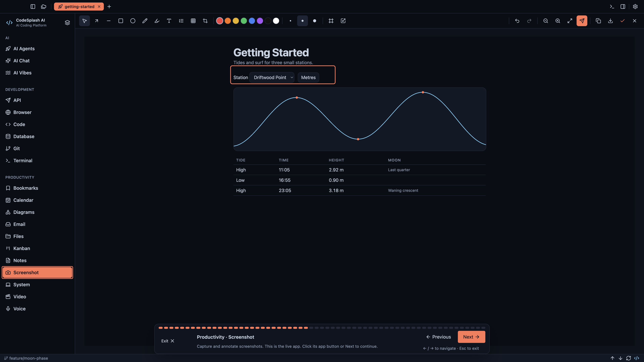Viewport: 644px width, 362px height.
Task: Pick the white color swatch
Action: coord(276,21)
